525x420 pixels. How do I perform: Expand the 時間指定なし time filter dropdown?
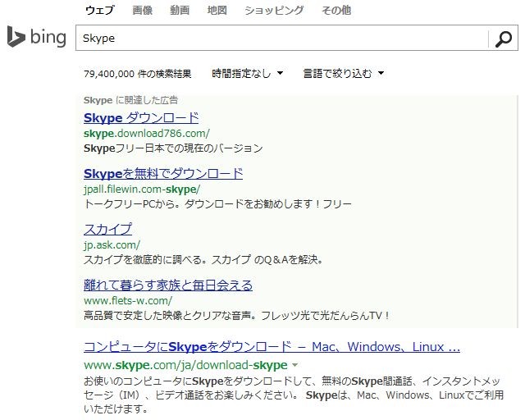pyautogui.click(x=248, y=73)
